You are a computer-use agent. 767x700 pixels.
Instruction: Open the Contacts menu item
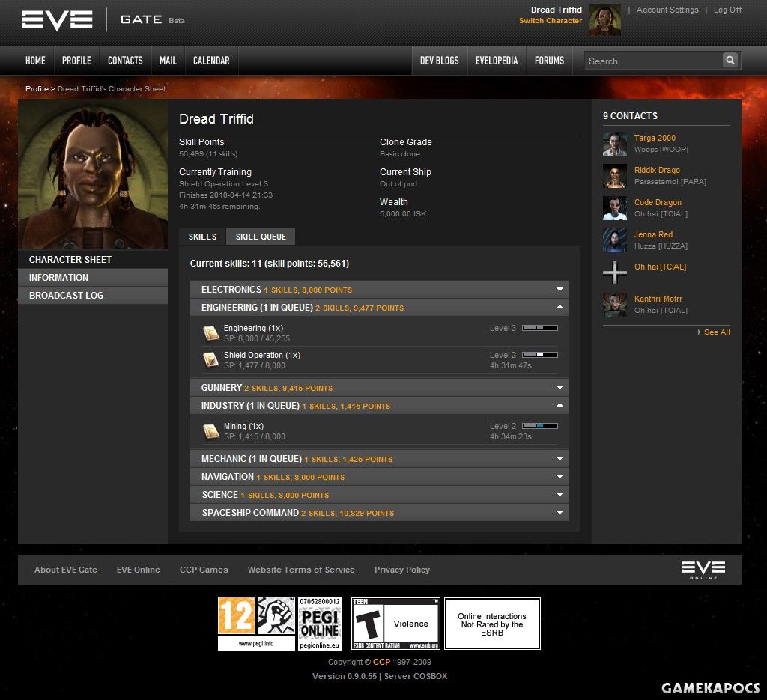(x=125, y=61)
